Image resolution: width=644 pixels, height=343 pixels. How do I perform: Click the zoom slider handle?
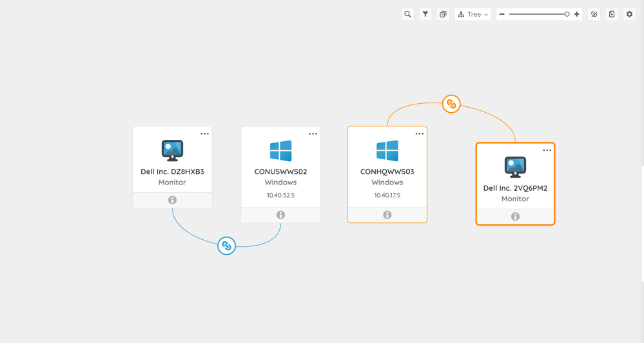click(567, 14)
